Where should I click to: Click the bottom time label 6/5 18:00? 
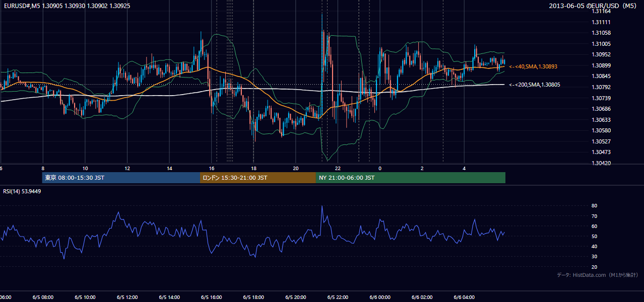click(x=253, y=297)
